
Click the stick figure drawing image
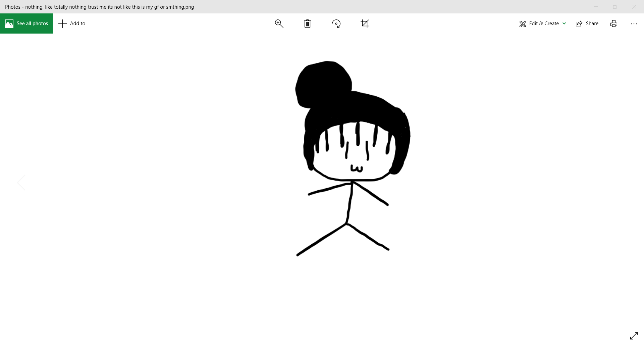(x=353, y=158)
